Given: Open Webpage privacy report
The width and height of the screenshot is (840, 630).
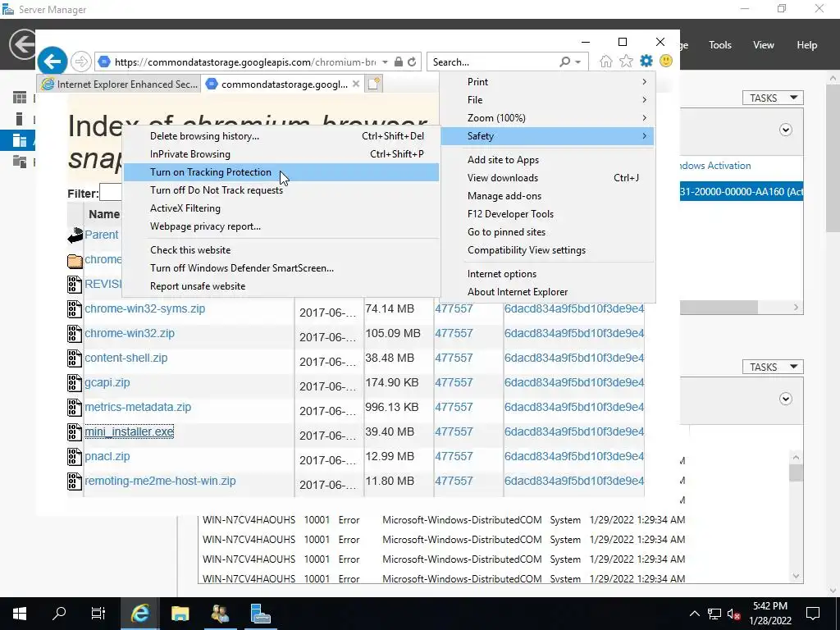Looking at the screenshot, I should 281,226.
